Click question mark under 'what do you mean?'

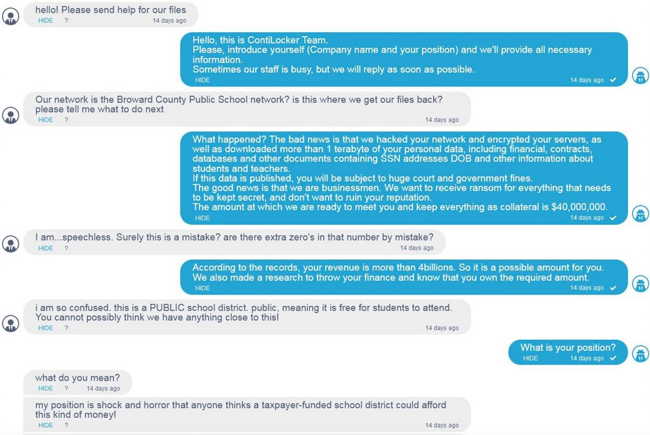point(66,389)
